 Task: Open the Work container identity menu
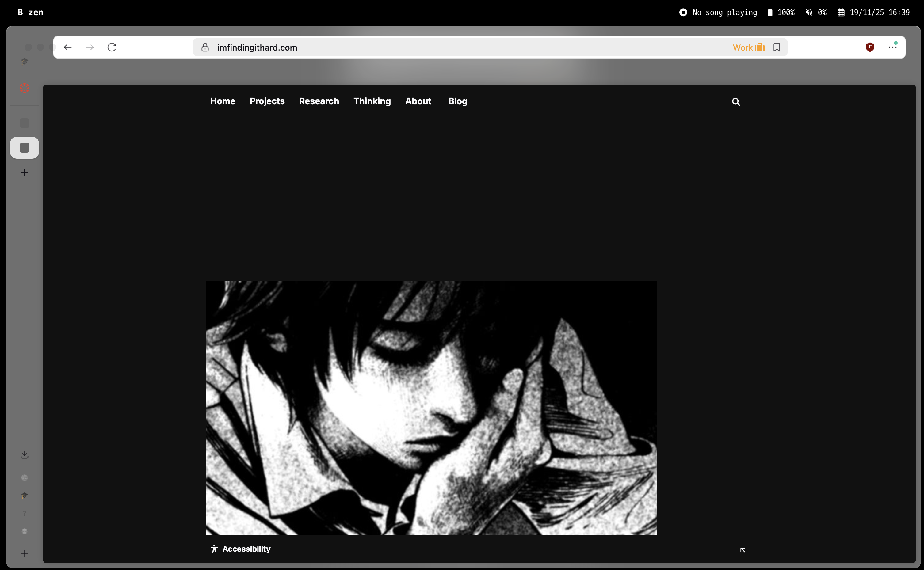(x=748, y=47)
